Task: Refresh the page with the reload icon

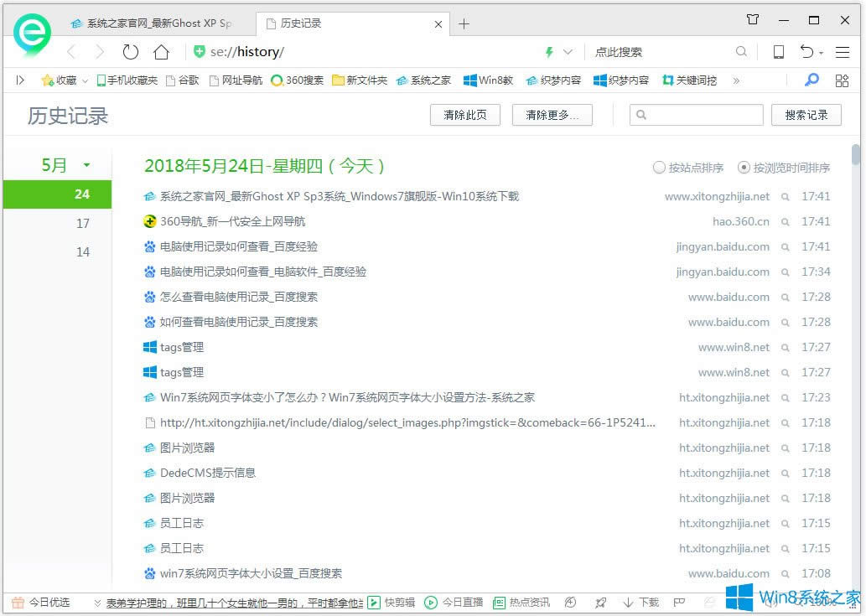Action: click(131, 51)
